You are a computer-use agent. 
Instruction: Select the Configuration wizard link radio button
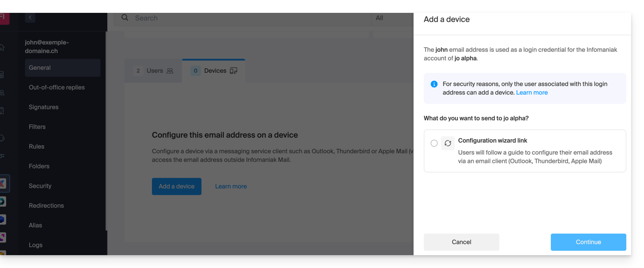[434, 143]
